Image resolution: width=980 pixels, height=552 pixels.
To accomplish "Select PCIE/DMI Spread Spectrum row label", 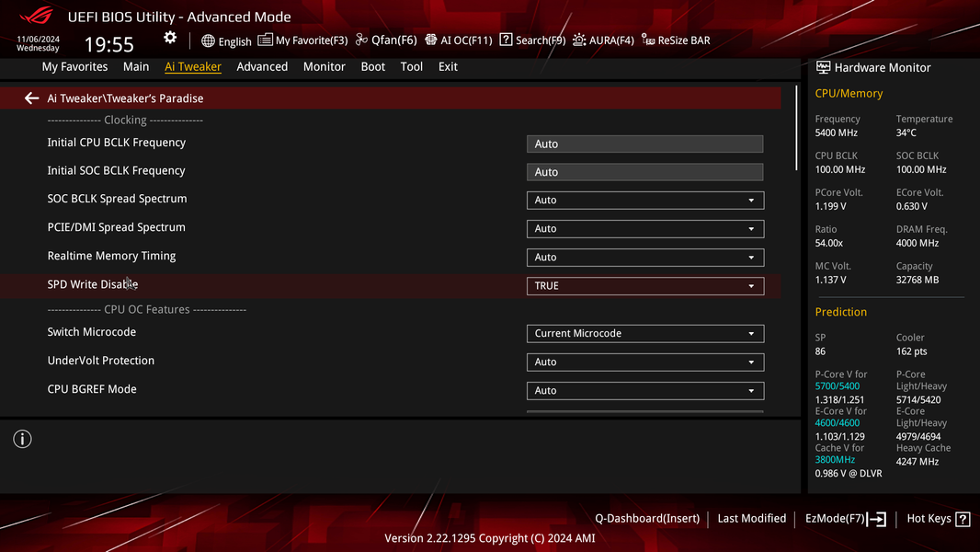I will (116, 227).
